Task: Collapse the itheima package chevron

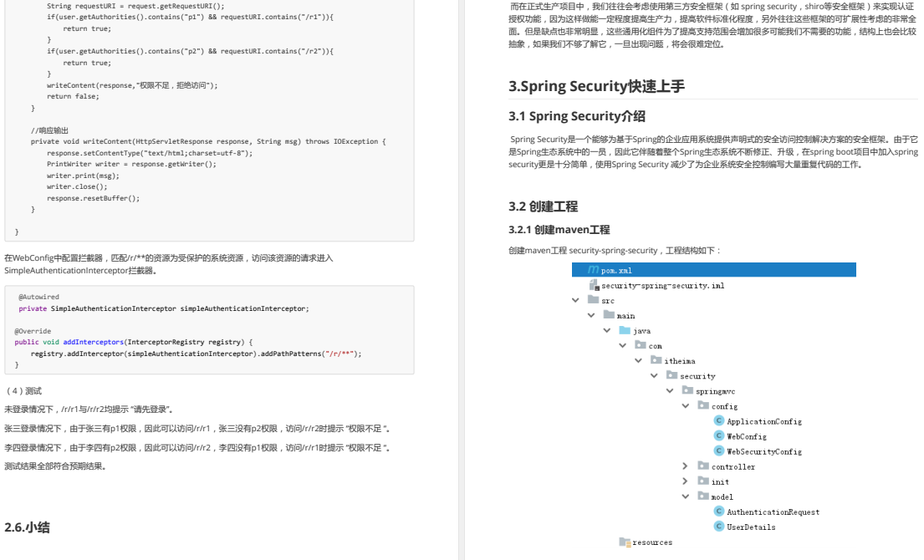Action: pos(638,361)
